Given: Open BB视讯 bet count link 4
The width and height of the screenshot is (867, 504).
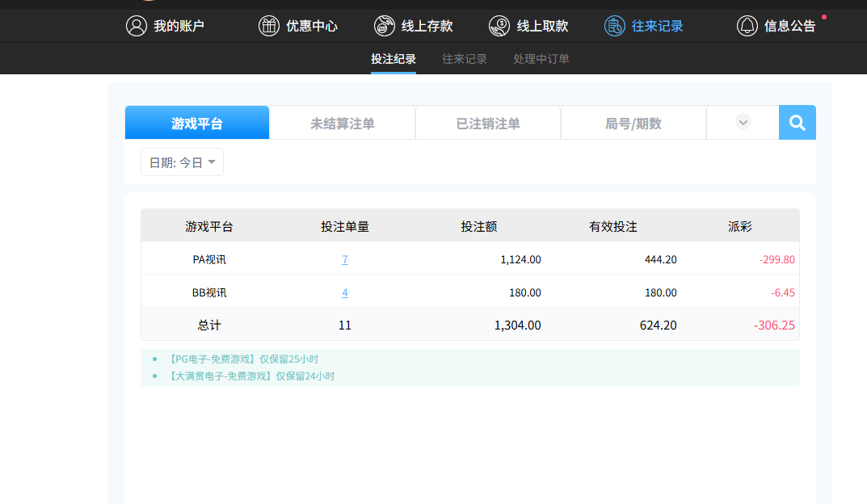Looking at the screenshot, I should pos(345,293).
